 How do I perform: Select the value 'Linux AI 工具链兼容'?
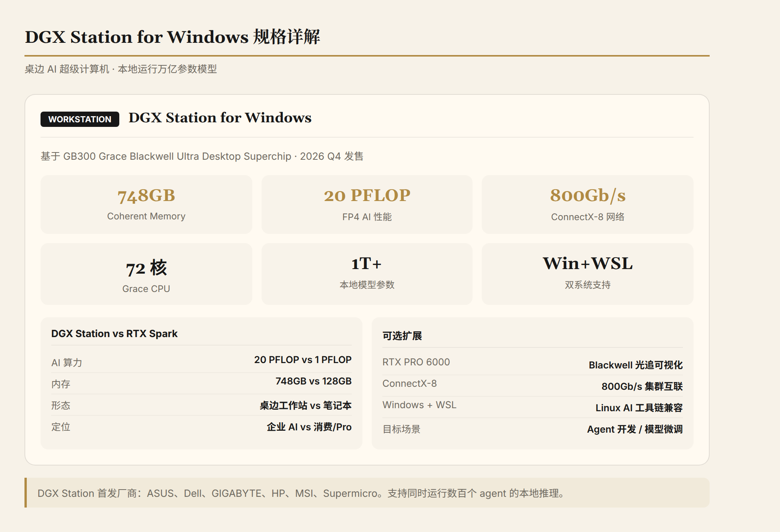(639, 408)
